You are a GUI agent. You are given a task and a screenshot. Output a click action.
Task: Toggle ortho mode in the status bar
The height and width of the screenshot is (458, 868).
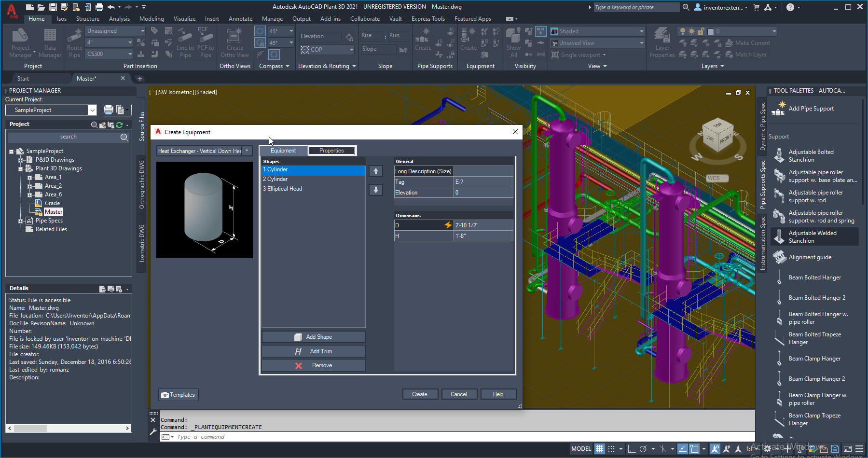[x=632, y=449]
